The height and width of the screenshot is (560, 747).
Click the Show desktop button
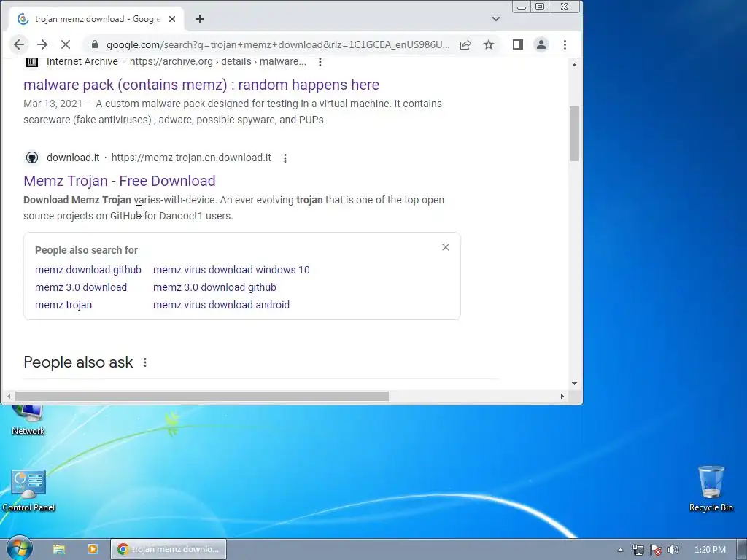pos(742,549)
